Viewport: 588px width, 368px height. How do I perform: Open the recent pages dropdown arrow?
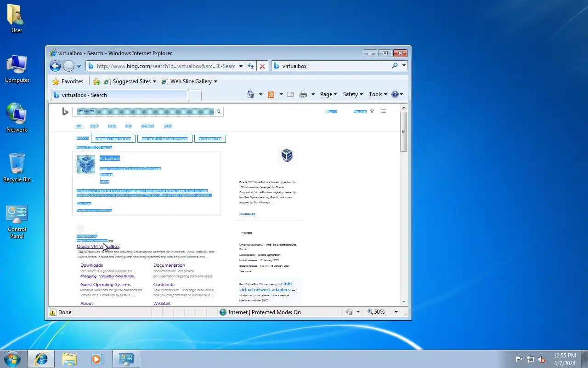click(x=79, y=66)
